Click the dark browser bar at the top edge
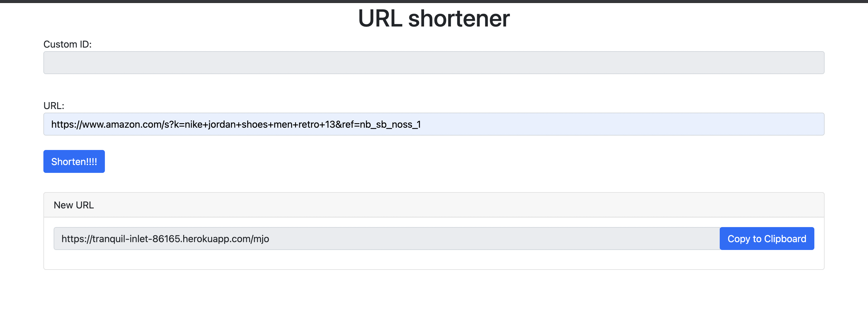Viewport: 868px width, 312px height. pos(434,1)
